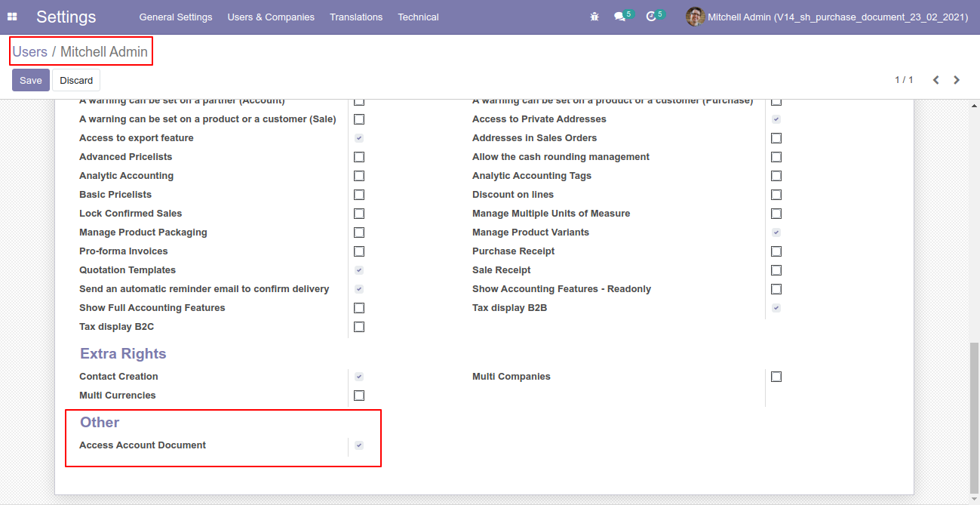This screenshot has height=505, width=980.
Task: Click the Purchase Receipt label
Action: (x=514, y=251)
